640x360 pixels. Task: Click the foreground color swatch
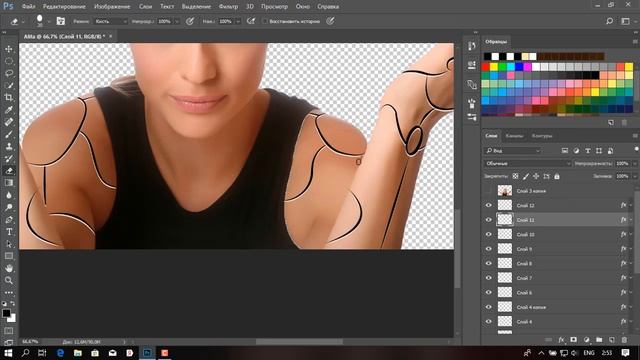[6, 313]
